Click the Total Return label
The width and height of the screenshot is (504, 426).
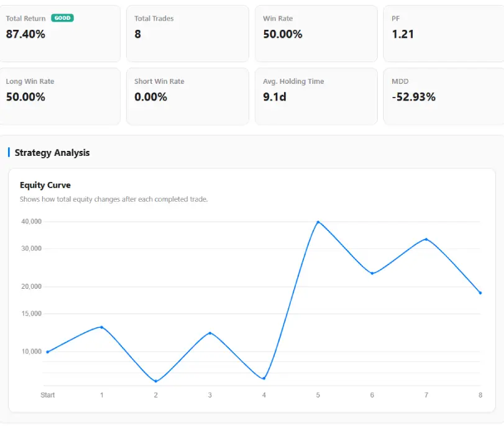25,18
